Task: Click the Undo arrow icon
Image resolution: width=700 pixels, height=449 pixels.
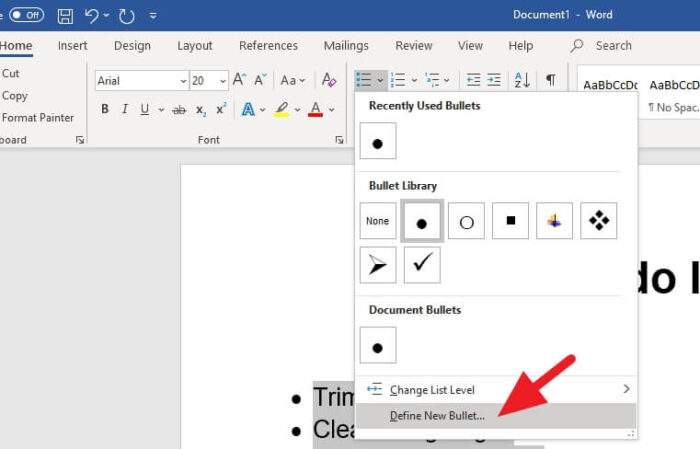Action: (92, 16)
